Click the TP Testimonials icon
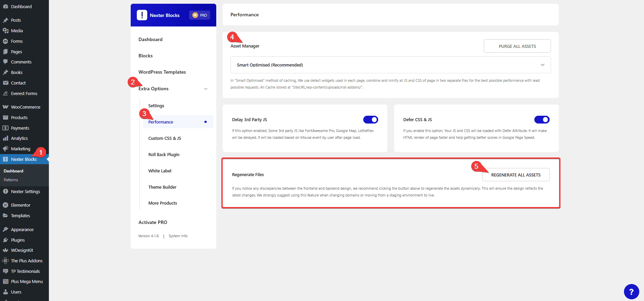Image resolution: width=644 pixels, height=301 pixels. [x=5, y=271]
